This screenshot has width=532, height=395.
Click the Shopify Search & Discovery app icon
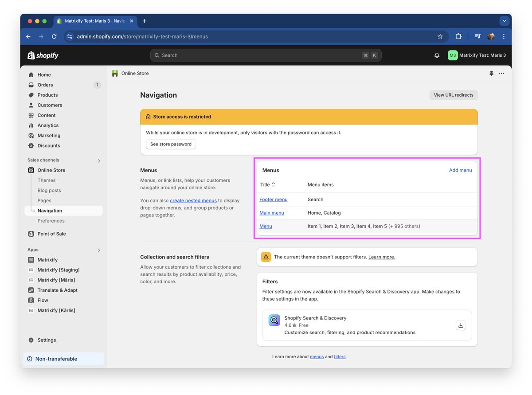coord(274,320)
